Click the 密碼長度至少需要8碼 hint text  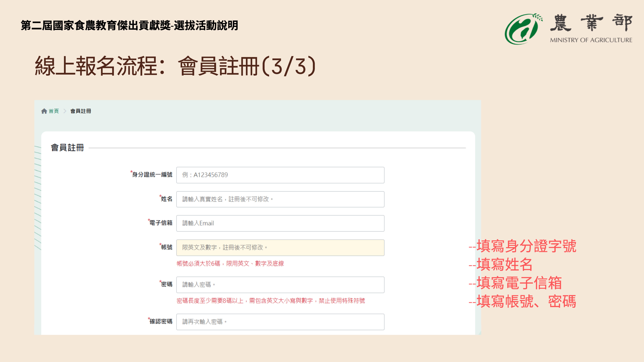coord(271,301)
